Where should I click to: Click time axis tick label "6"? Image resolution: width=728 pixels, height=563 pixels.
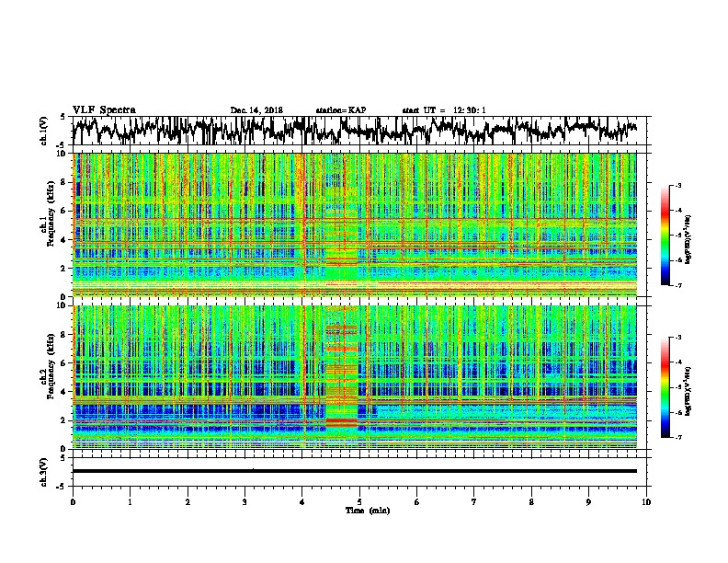point(417,502)
